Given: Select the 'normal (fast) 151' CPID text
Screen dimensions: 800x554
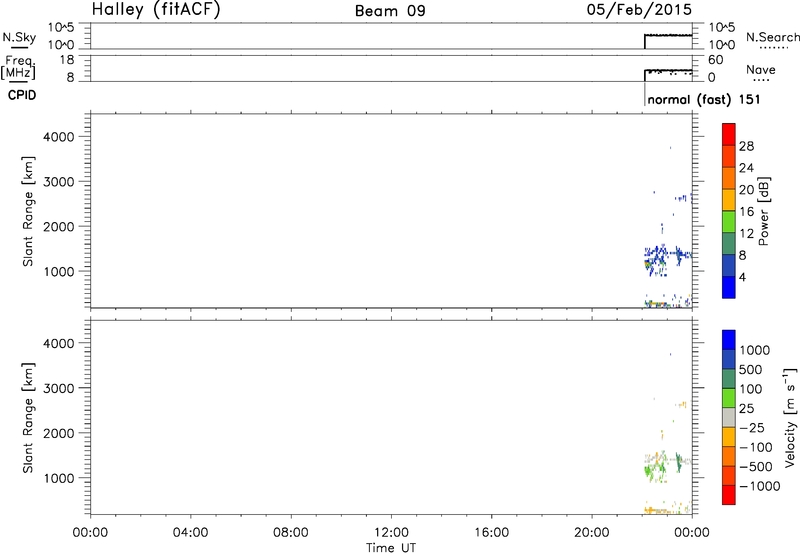Looking at the screenshot, I should 704,99.
